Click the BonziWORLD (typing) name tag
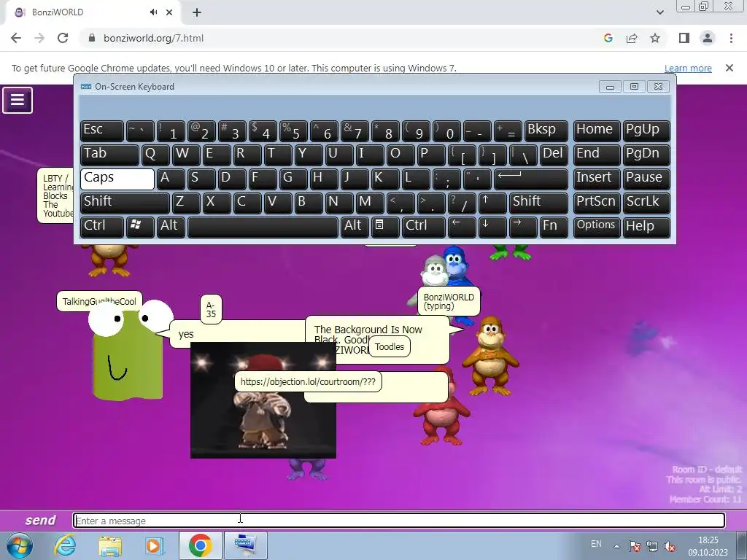Screen dimensions: 747x560 coord(449,301)
